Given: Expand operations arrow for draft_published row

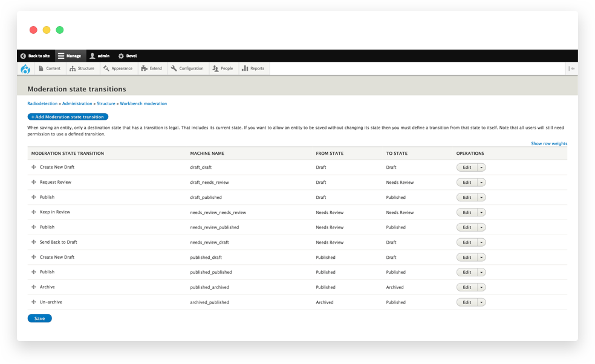Looking at the screenshot, I should (481, 197).
